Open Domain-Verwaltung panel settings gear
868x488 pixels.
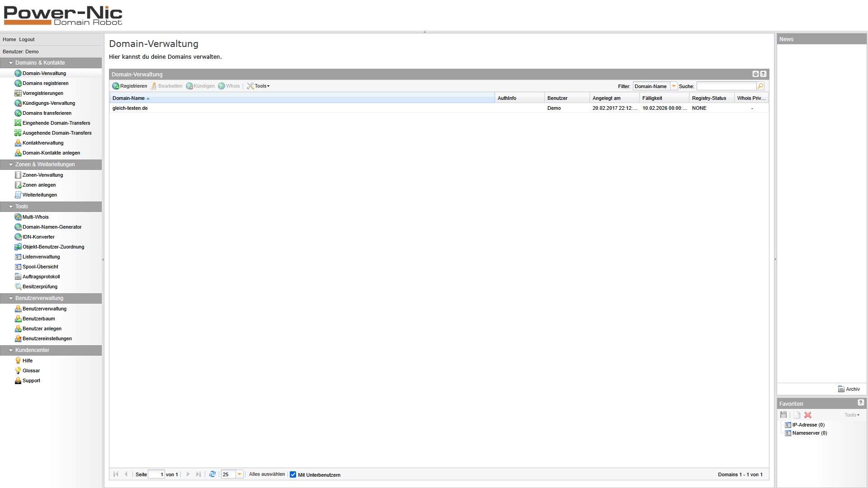point(755,74)
